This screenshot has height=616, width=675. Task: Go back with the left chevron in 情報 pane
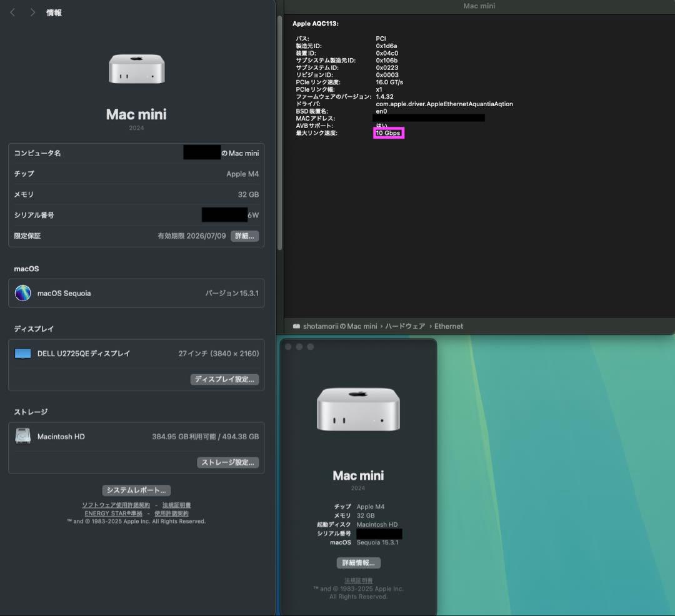[12, 12]
